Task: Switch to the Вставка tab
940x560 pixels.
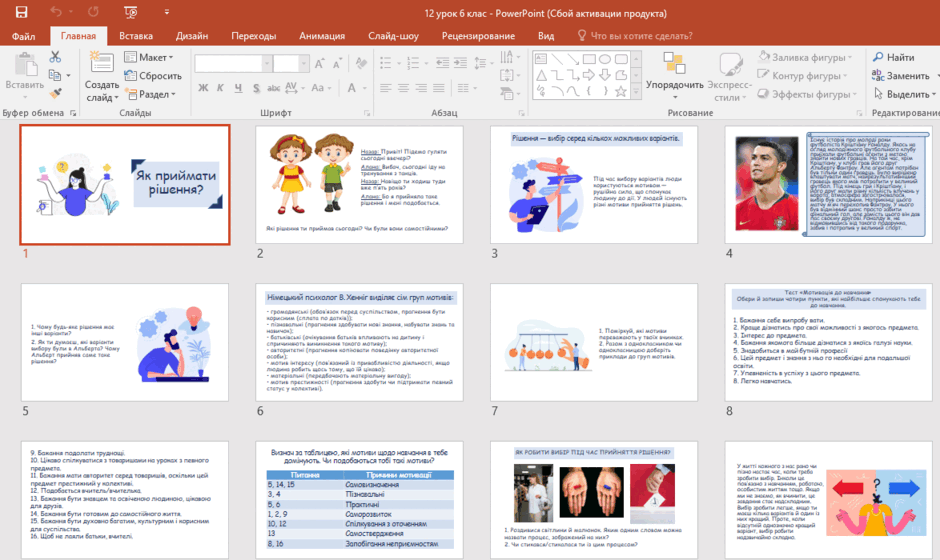Action: tap(135, 36)
